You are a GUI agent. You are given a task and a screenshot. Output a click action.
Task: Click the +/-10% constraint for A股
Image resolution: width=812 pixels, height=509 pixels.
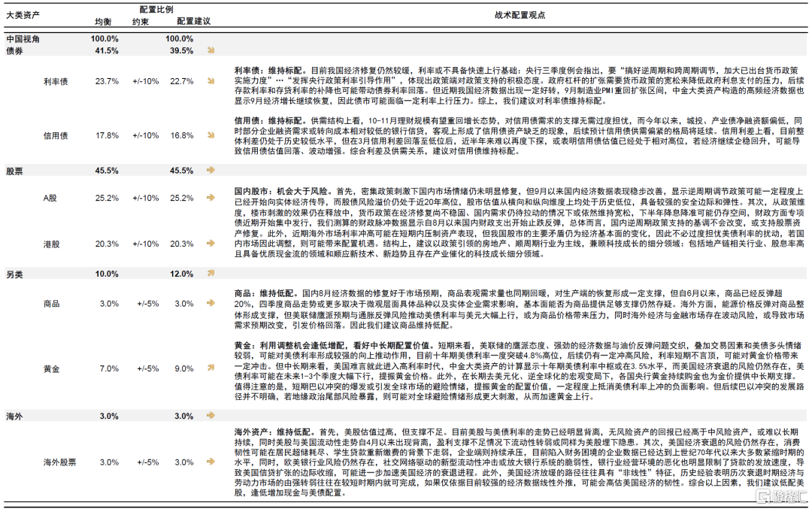click(x=146, y=198)
